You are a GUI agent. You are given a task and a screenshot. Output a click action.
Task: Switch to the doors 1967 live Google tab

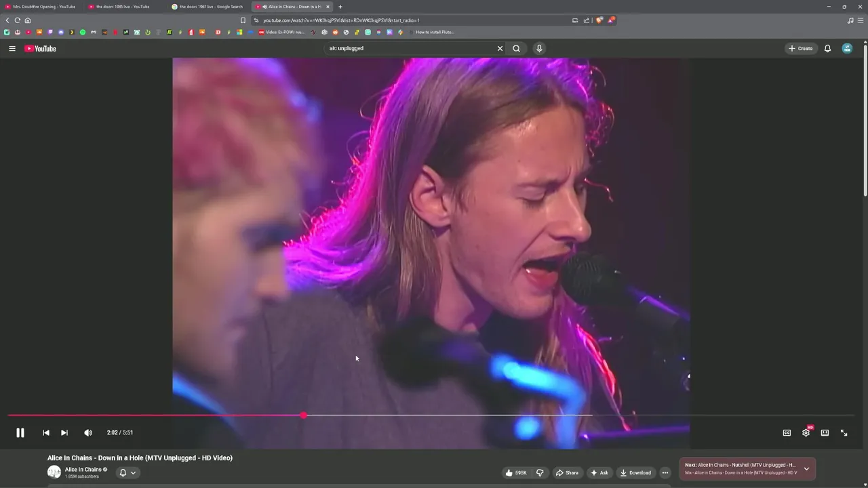208,7
